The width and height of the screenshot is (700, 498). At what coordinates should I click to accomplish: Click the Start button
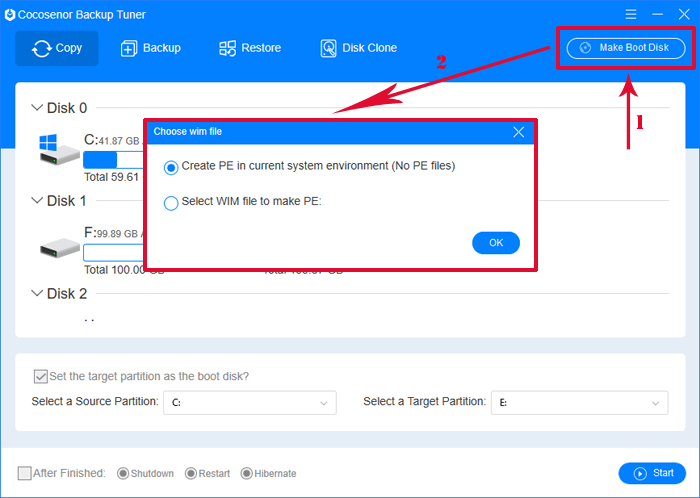pyautogui.click(x=652, y=473)
